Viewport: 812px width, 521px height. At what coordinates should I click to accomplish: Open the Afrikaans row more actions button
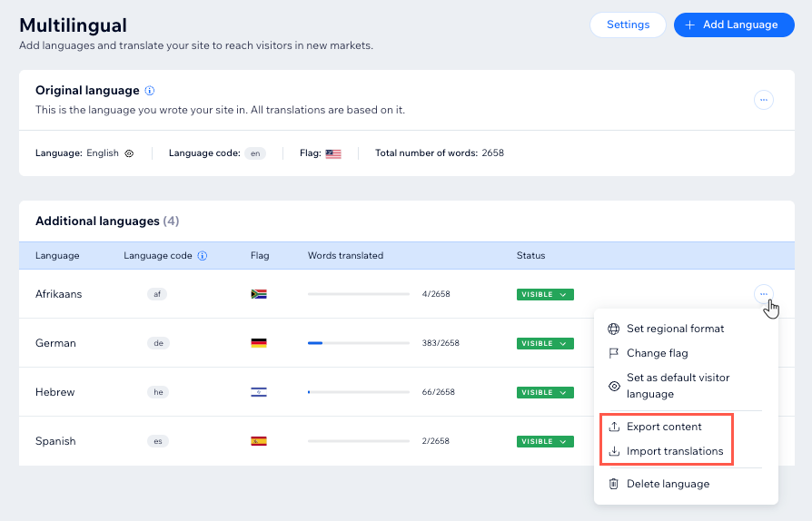coord(763,294)
